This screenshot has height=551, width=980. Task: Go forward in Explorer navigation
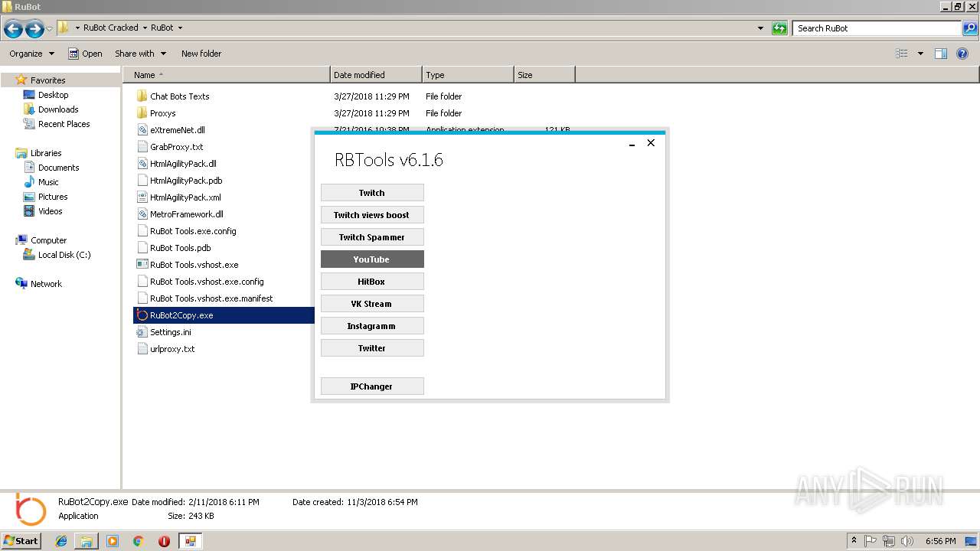tap(34, 29)
